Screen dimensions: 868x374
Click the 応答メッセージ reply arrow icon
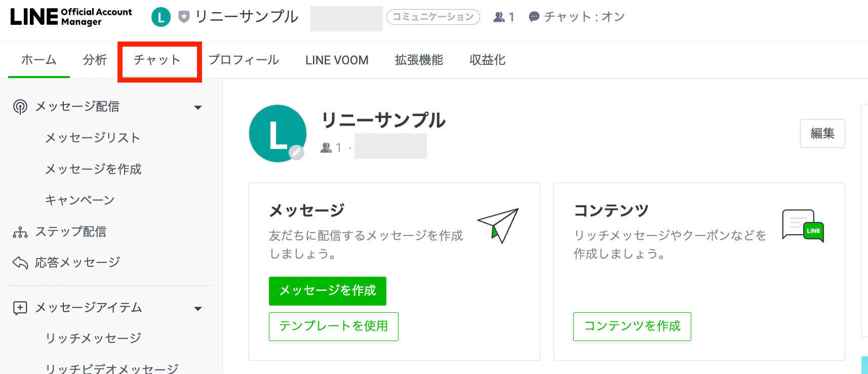tap(20, 263)
